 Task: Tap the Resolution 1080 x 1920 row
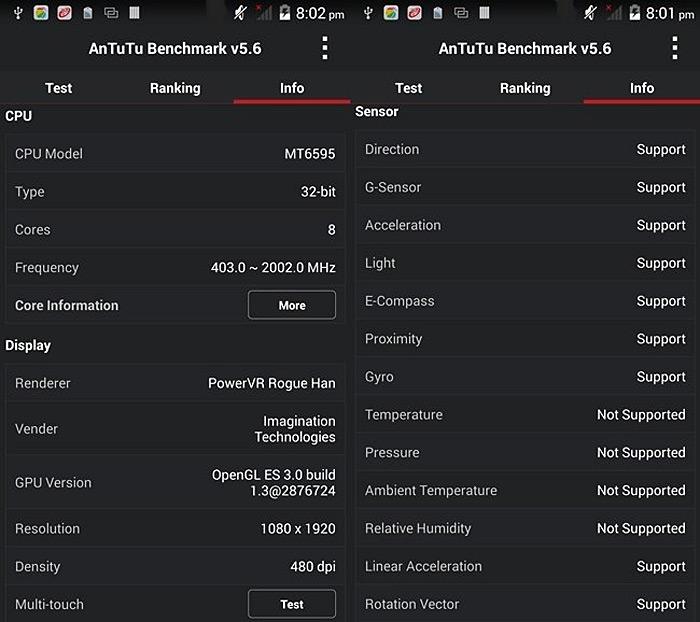175,529
